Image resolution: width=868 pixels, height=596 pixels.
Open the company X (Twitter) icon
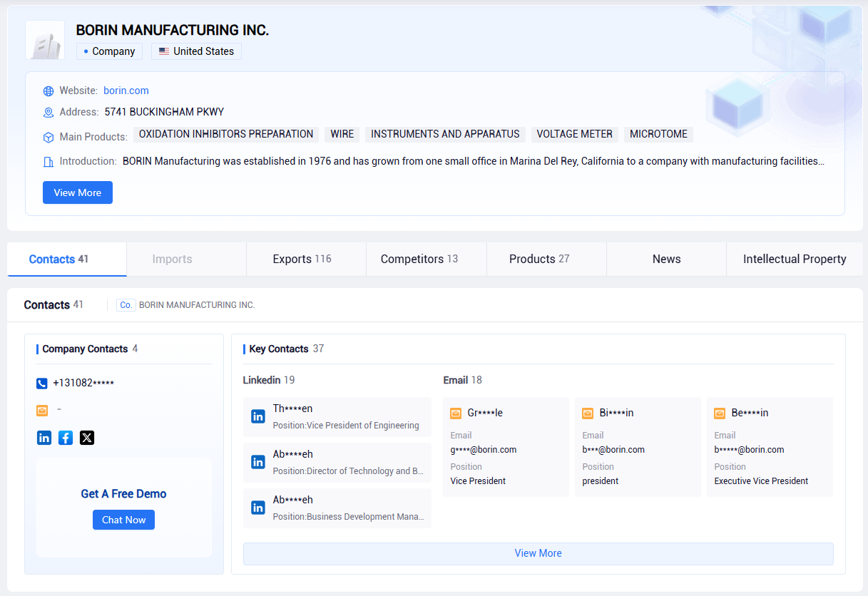(x=87, y=438)
